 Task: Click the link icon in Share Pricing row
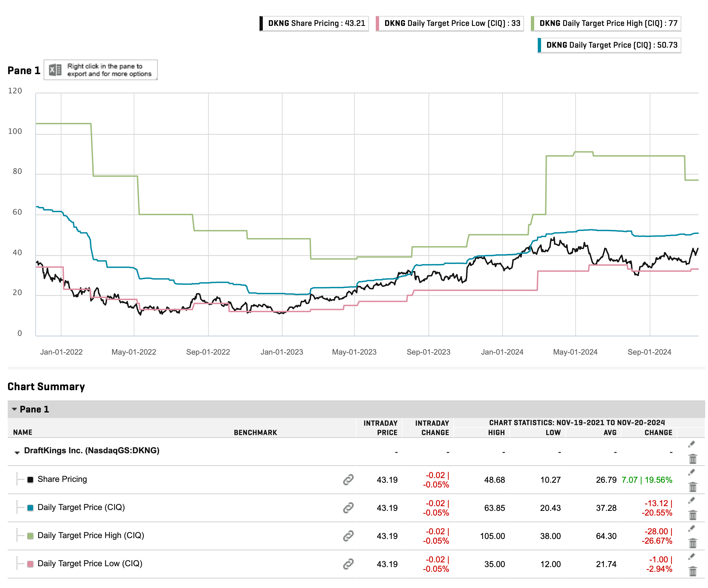[x=348, y=479]
